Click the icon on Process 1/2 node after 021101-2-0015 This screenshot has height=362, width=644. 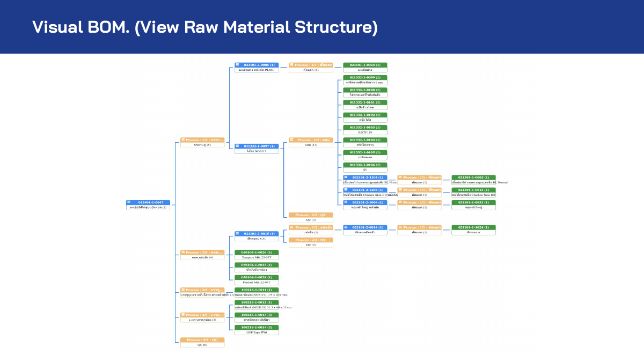(292, 227)
